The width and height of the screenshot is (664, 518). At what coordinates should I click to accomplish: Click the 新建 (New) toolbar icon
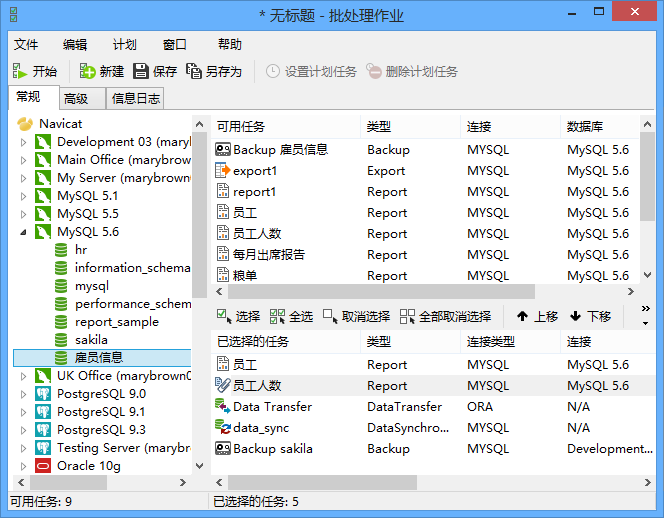click(x=88, y=71)
